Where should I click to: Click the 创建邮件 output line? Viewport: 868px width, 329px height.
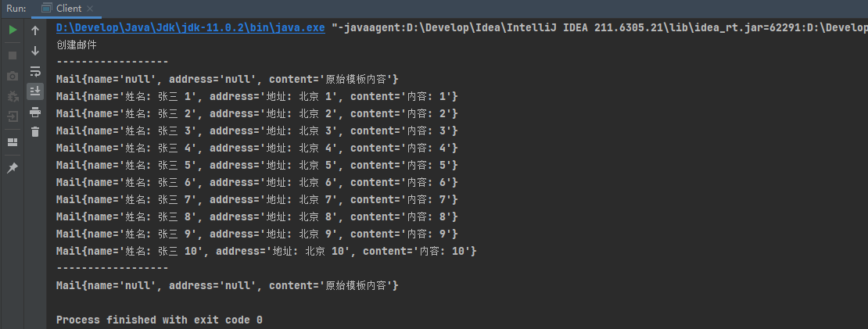(76, 45)
